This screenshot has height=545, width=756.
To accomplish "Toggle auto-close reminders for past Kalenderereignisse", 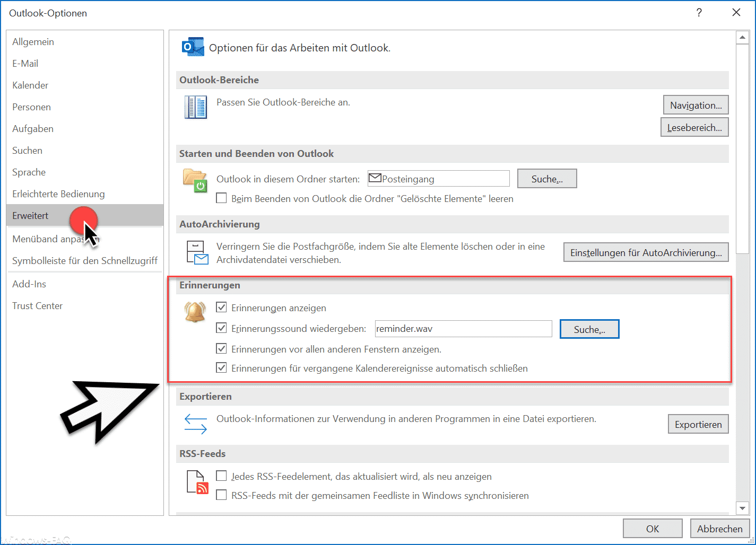I will pos(221,367).
